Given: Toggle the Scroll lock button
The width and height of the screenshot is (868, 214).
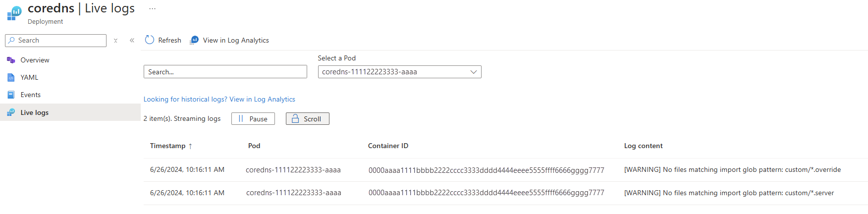Looking at the screenshot, I should coord(308,119).
